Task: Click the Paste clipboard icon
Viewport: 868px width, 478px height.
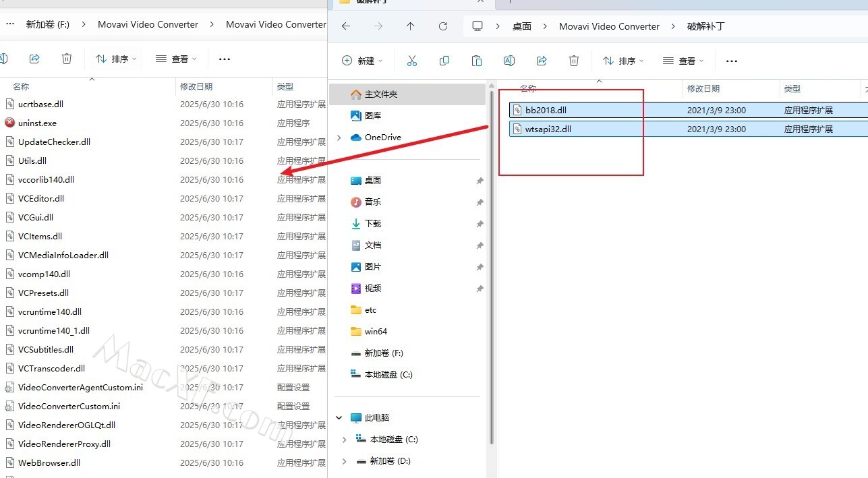Action: point(477,61)
